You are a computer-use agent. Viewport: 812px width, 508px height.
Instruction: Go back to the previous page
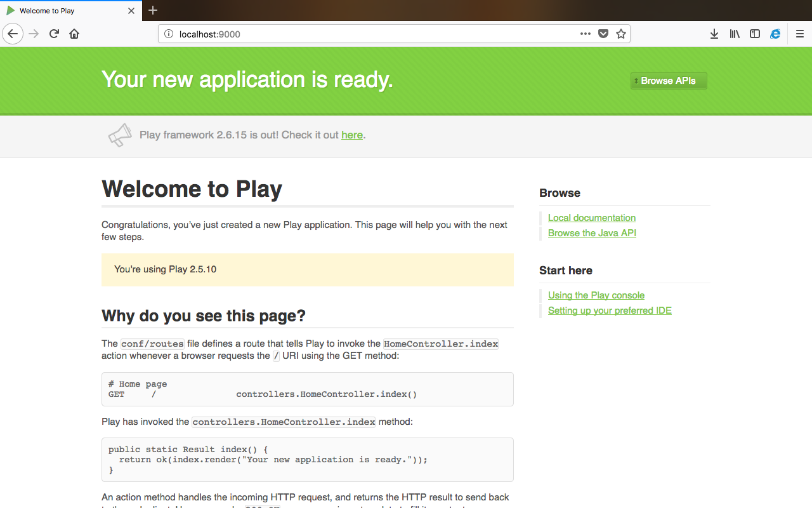pos(13,34)
